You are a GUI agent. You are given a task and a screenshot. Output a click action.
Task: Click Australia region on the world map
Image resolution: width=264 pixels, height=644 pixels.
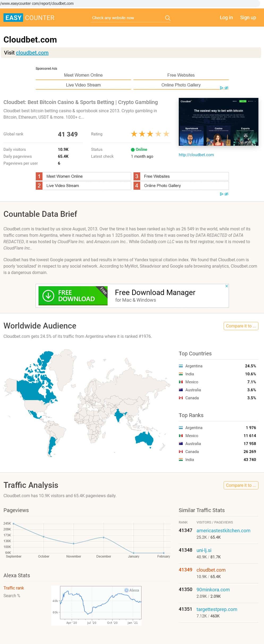144,438
